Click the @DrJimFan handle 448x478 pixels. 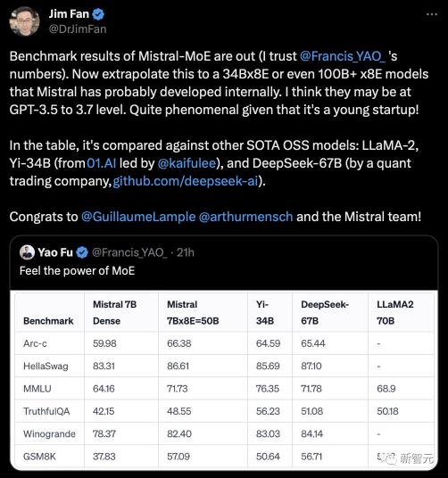[78, 29]
